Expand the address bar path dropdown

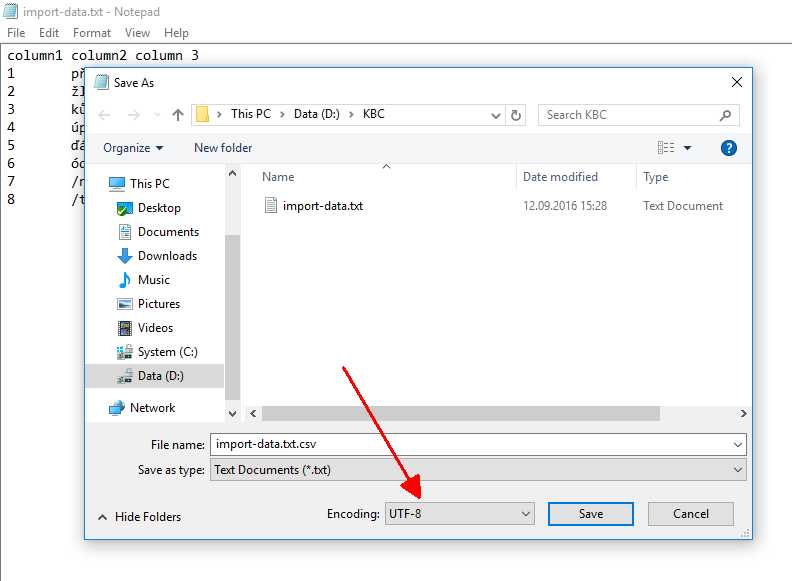coord(496,116)
